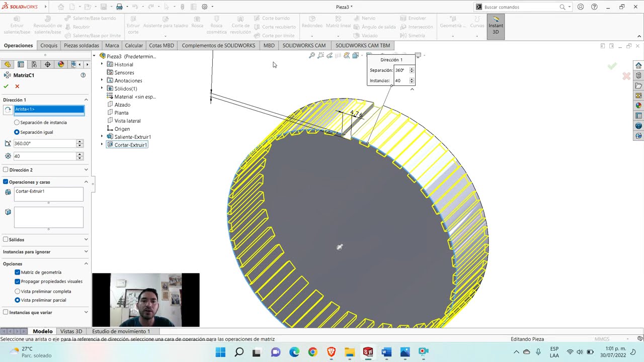Viewport: 644px width, 362px height.
Task: Open Cotas MBD ribbon tab
Action: (162, 45)
